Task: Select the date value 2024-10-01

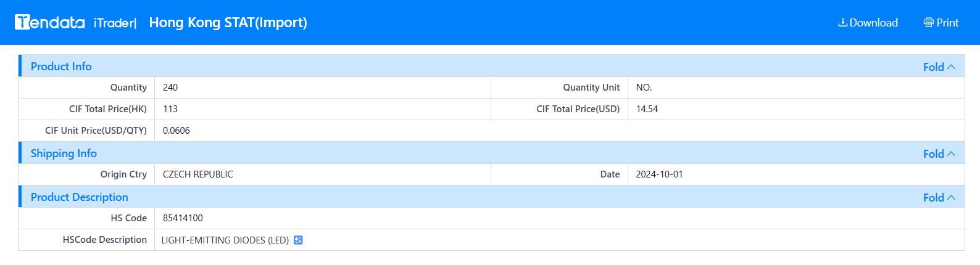Action: [660, 174]
